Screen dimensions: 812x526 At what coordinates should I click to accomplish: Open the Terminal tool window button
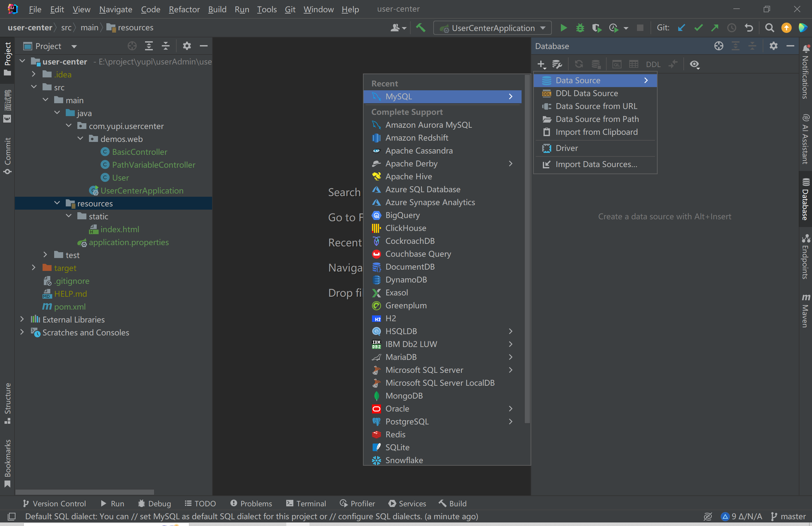tap(306, 503)
